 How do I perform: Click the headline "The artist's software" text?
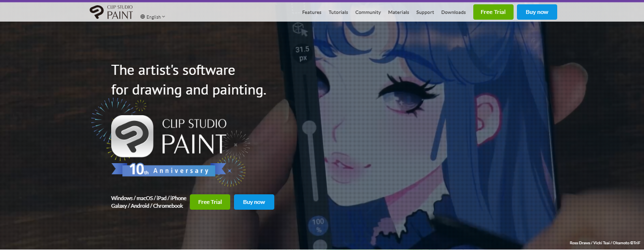(x=173, y=71)
